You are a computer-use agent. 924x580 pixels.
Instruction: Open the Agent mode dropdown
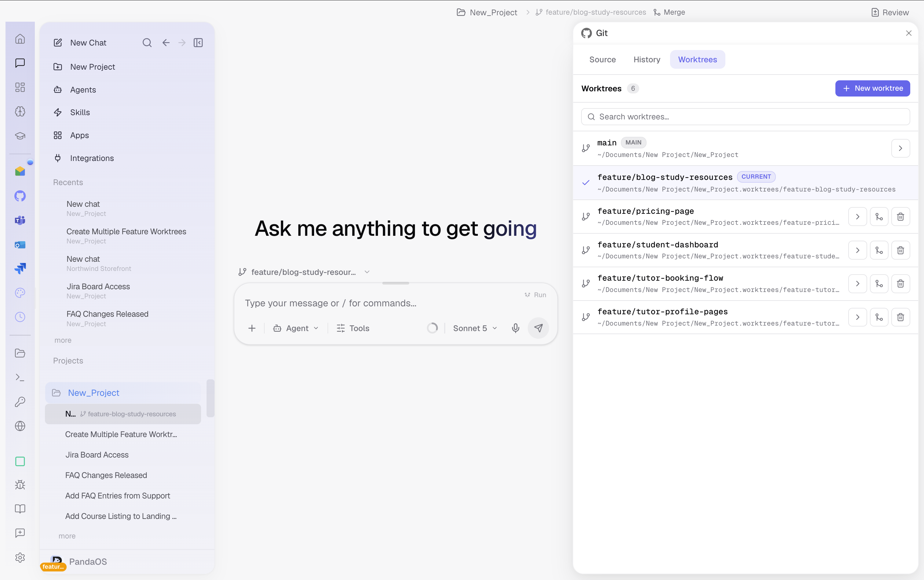[x=295, y=328]
